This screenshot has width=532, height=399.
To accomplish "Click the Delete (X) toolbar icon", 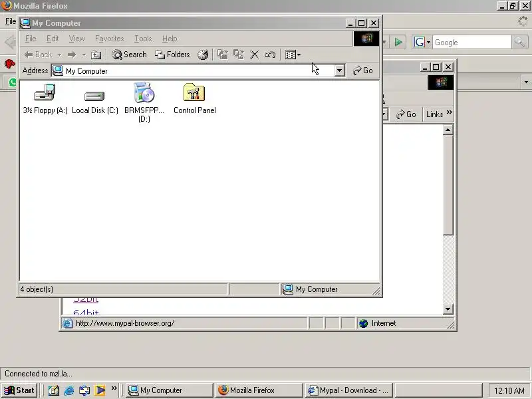I will [255, 55].
